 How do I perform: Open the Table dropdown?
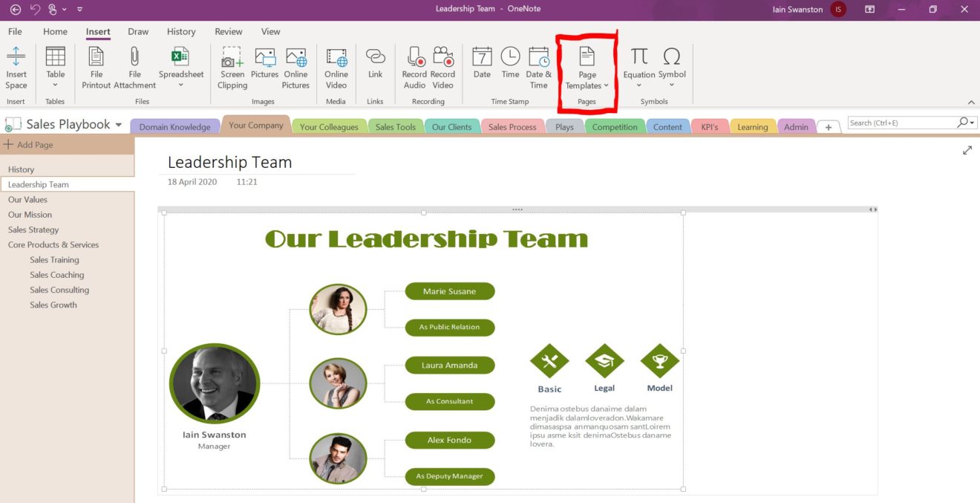coord(56,85)
